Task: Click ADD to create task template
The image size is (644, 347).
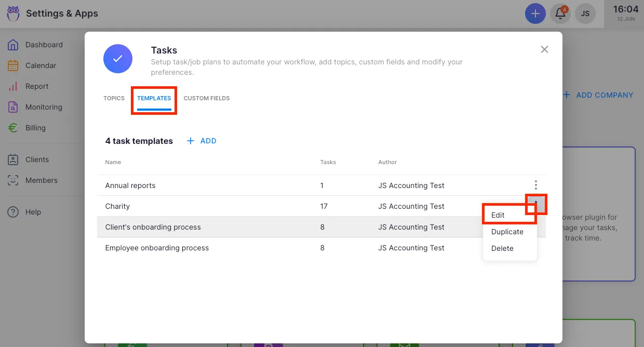Action: coord(202,141)
